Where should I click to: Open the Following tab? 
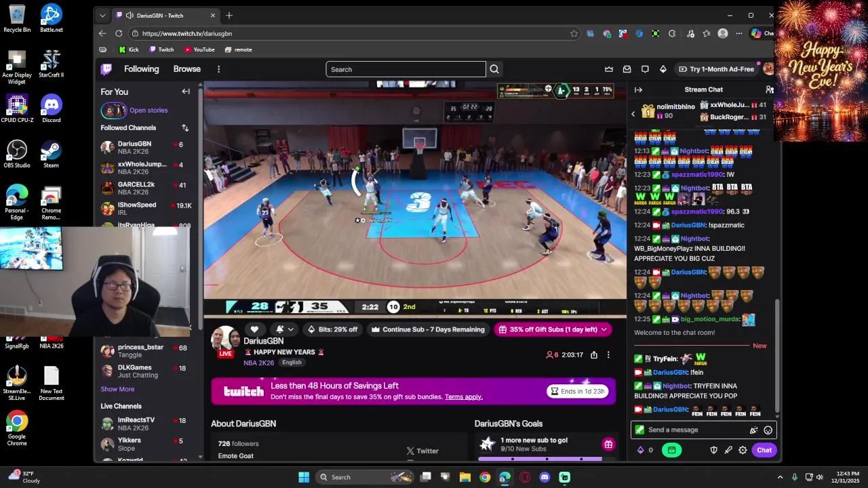[x=141, y=69]
